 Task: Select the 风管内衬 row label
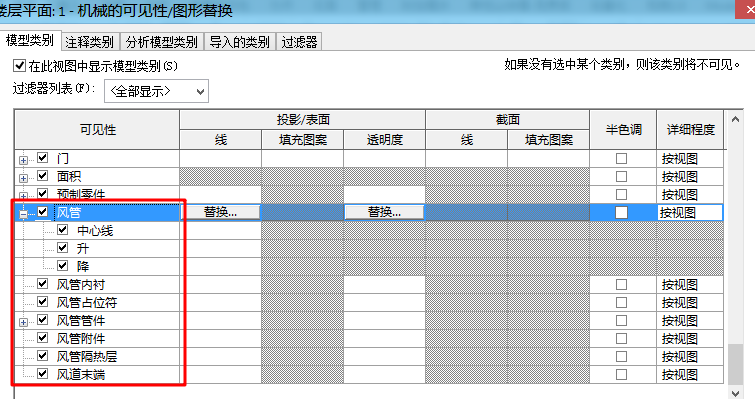[80, 284]
